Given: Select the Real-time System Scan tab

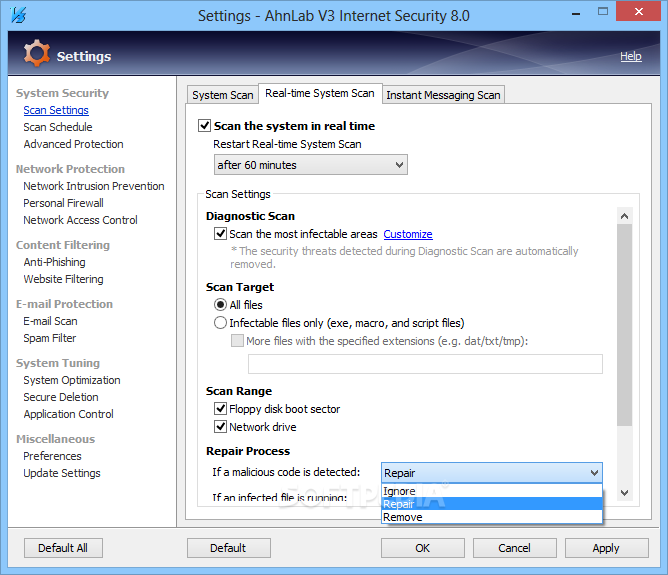Looking at the screenshot, I should pos(320,93).
